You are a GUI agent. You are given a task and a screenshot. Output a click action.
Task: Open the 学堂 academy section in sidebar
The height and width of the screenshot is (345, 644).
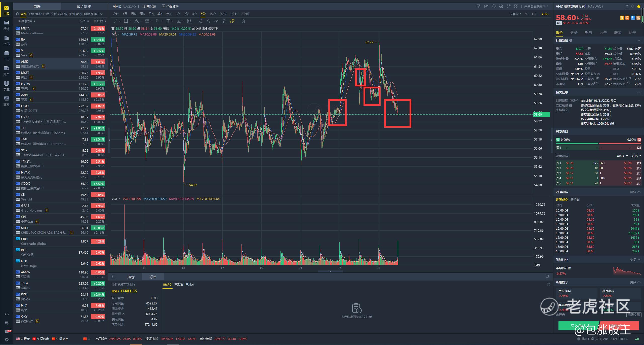[7, 86]
